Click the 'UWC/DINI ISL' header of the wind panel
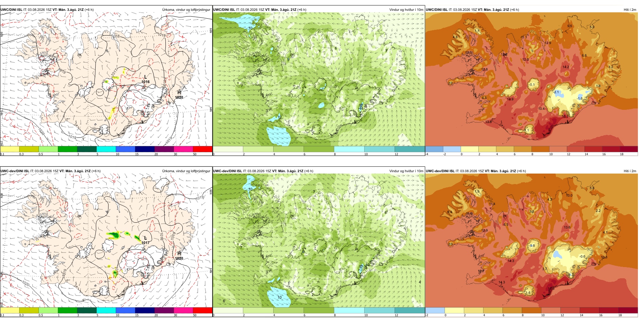The image size is (644, 322). [x=224, y=9]
